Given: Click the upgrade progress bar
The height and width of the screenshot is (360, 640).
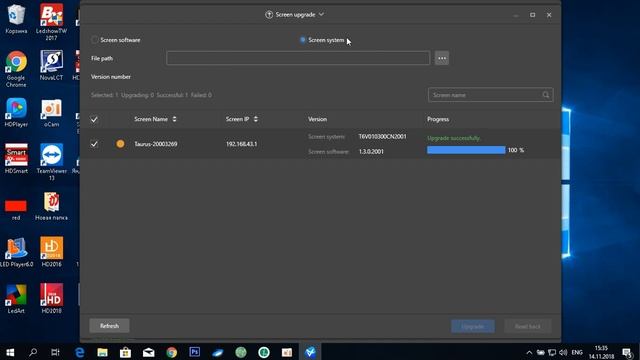Looking at the screenshot, I should tap(466, 150).
